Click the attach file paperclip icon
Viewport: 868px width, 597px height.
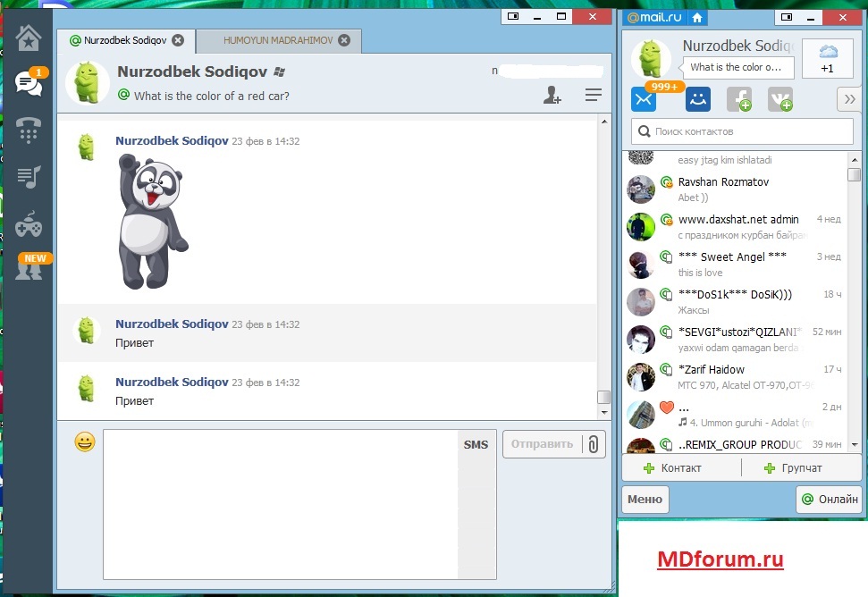593,444
